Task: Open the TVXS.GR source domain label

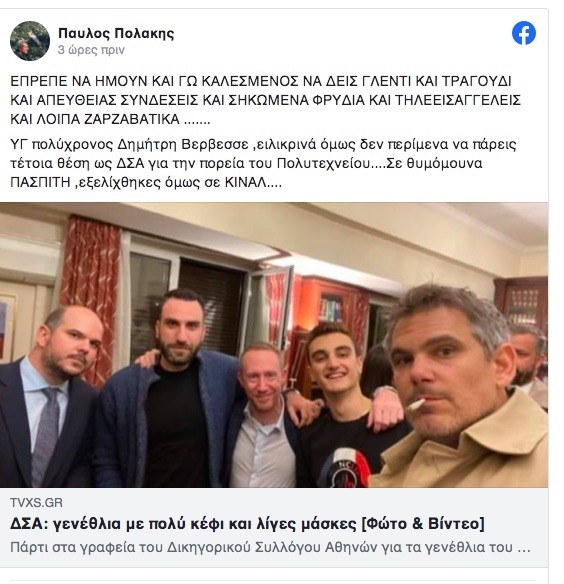Action: 36,502
